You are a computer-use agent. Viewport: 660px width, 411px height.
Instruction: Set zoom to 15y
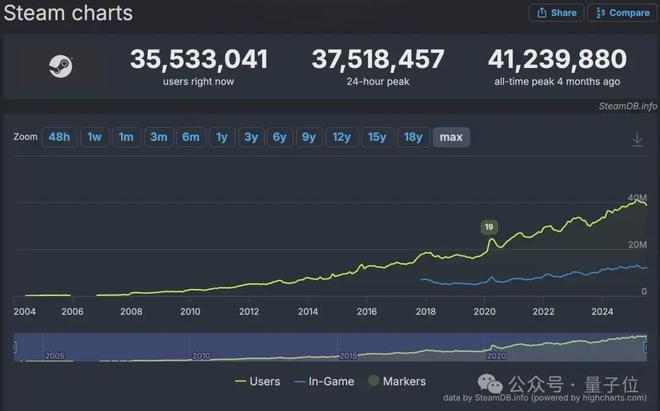pos(377,137)
